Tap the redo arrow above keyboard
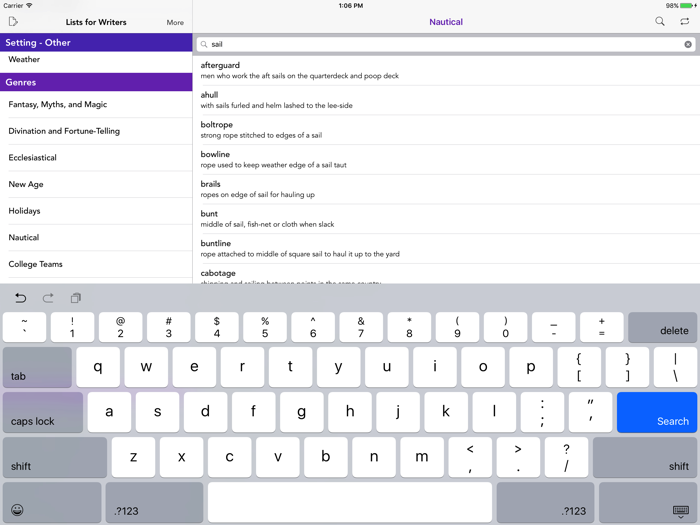The width and height of the screenshot is (700, 525). pos(48,298)
